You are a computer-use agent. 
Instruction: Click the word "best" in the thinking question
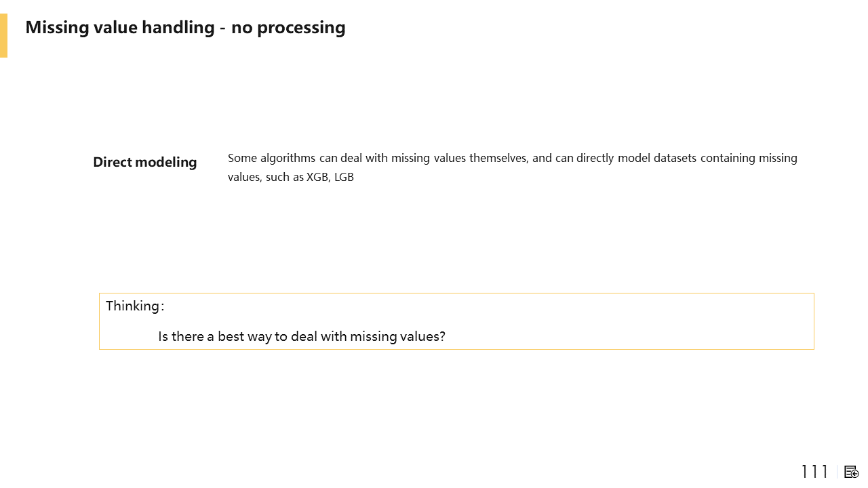coord(231,336)
